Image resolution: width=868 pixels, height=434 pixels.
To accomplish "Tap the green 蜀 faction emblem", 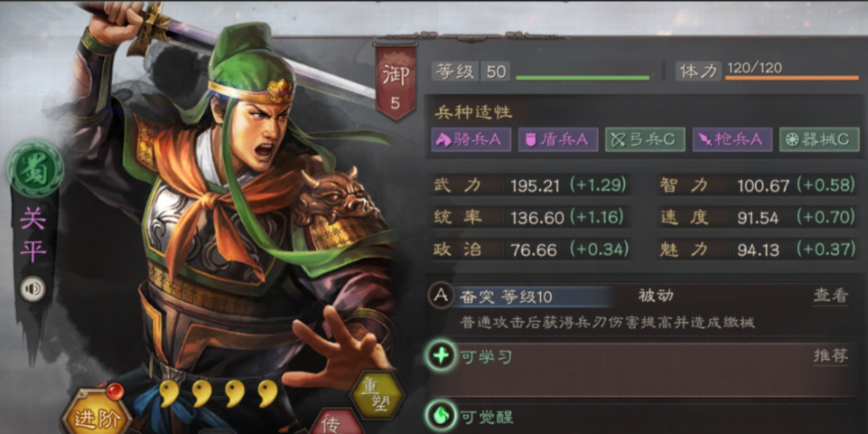I will [x=35, y=169].
